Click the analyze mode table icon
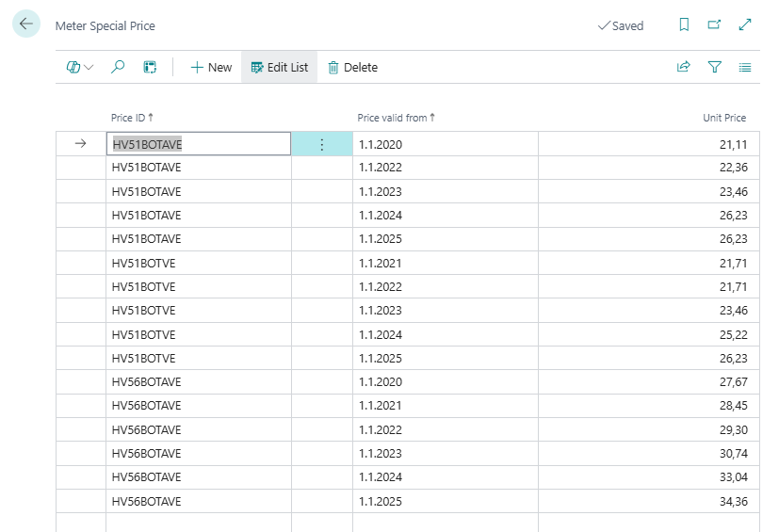Screen dimensions: 779x532 click(149, 67)
